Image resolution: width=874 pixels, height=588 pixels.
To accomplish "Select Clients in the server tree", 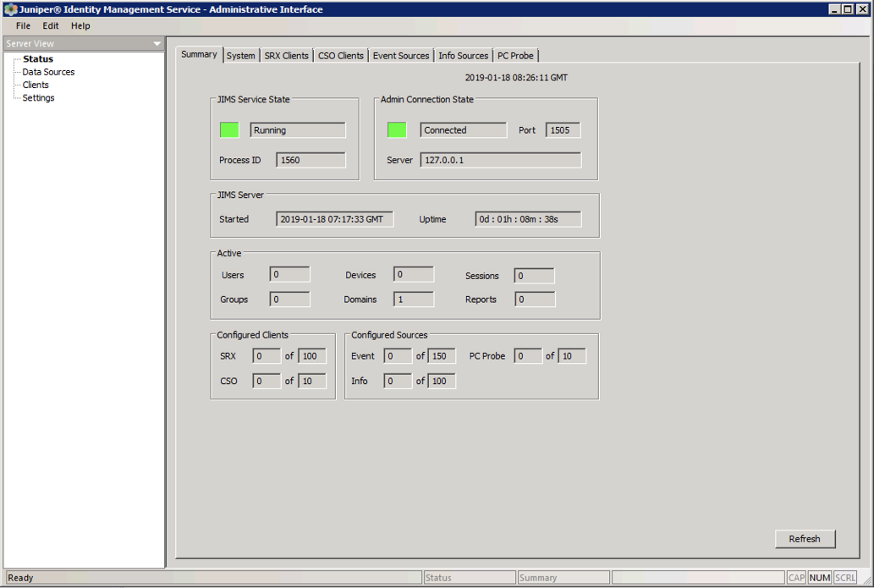I will [36, 85].
